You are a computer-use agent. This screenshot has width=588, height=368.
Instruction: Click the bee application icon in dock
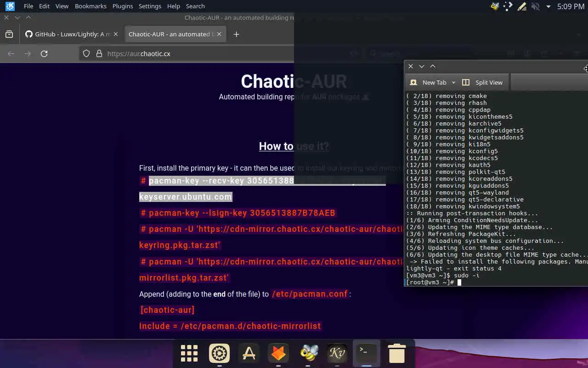tap(308, 353)
